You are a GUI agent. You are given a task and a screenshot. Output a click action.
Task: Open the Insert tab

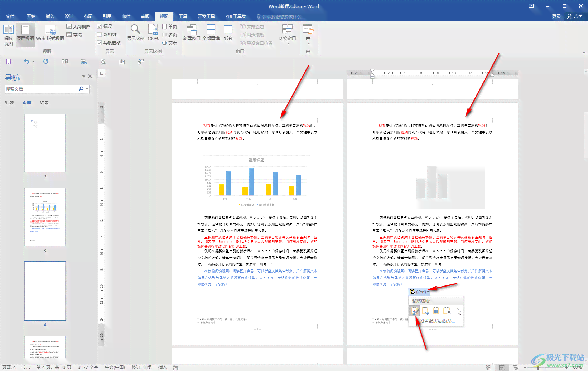coord(50,16)
